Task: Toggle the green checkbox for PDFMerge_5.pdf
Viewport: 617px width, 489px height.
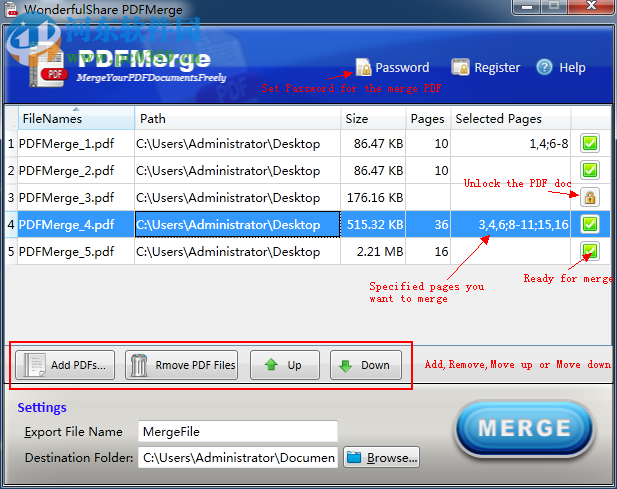Action: 590,251
